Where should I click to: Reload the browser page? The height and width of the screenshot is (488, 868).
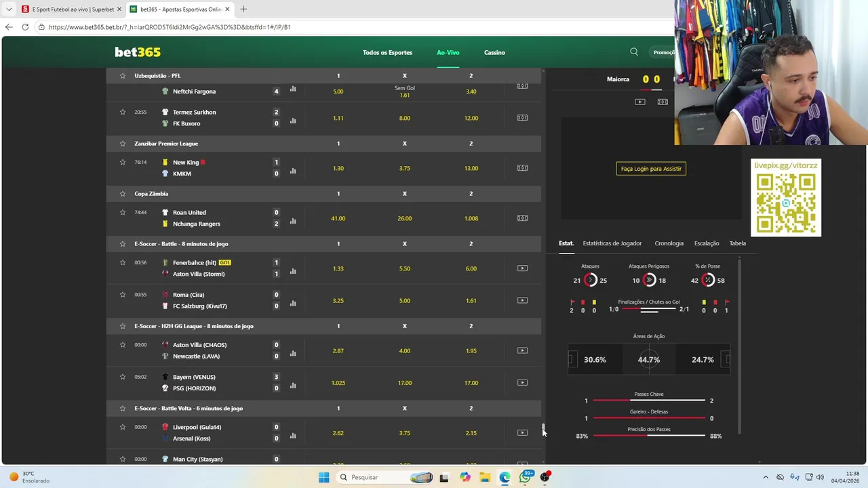click(x=25, y=27)
